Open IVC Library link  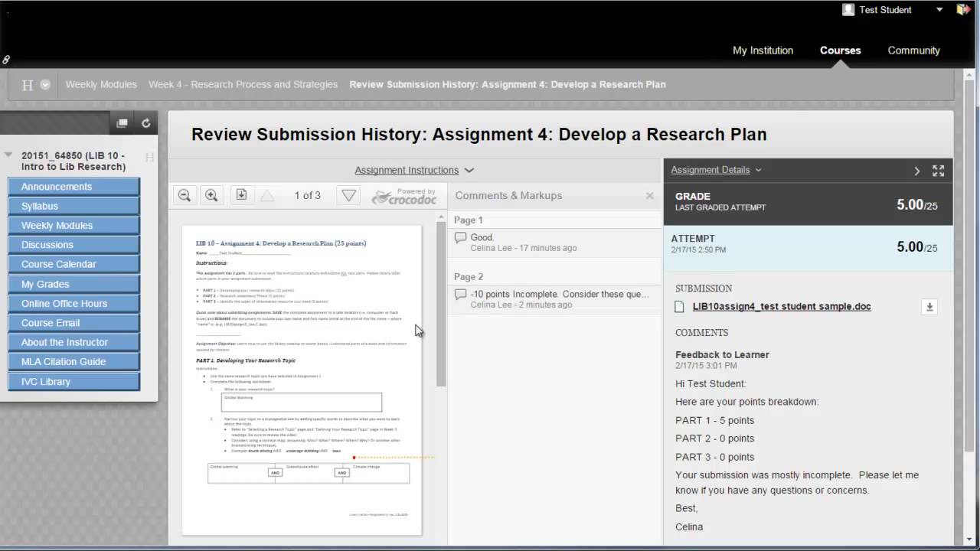(73, 381)
